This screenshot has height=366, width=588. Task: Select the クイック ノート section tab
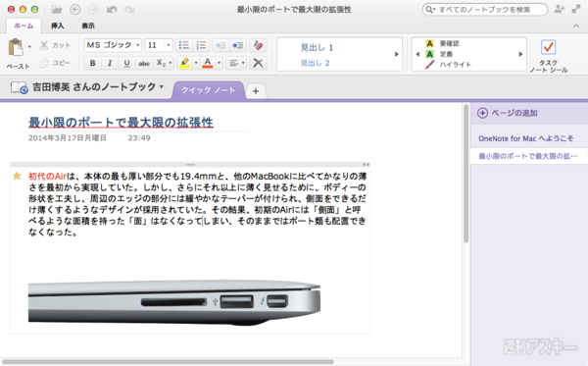click(208, 90)
